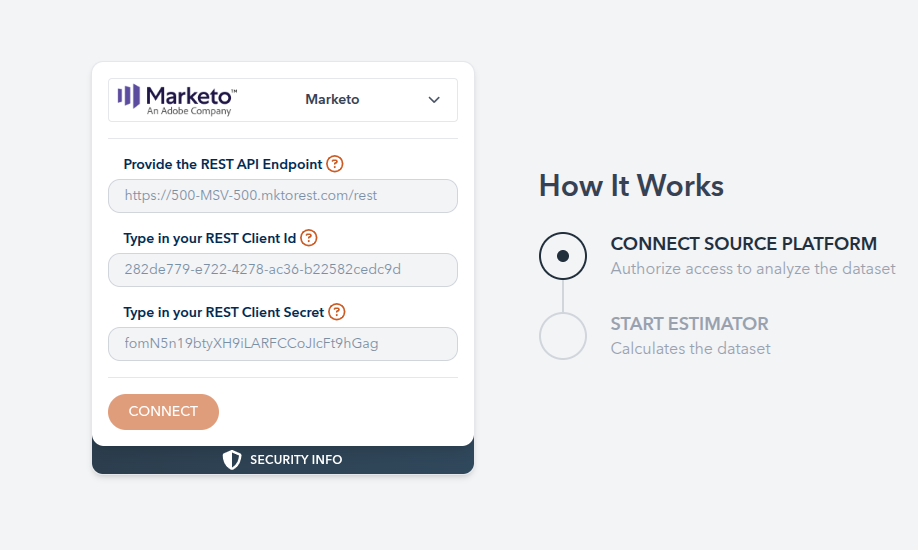The width and height of the screenshot is (918, 550).
Task: Focus the REST Client Secret input field
Action: click(x=283, y=344)
